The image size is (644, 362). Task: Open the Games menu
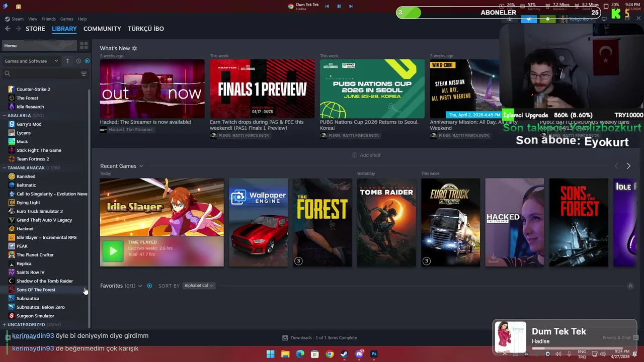[x=67, y=19]
